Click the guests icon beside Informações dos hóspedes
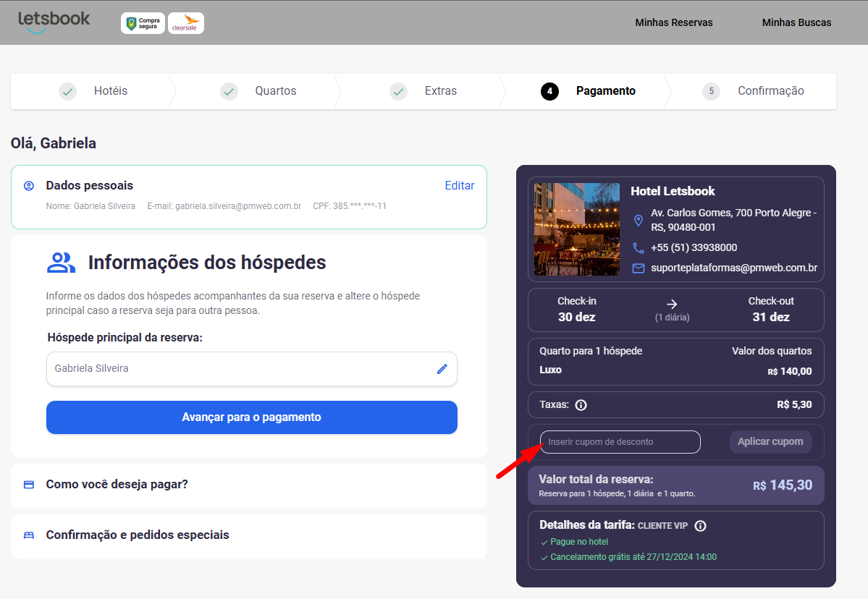Screen dimensions: 868x599 point(61,263)
